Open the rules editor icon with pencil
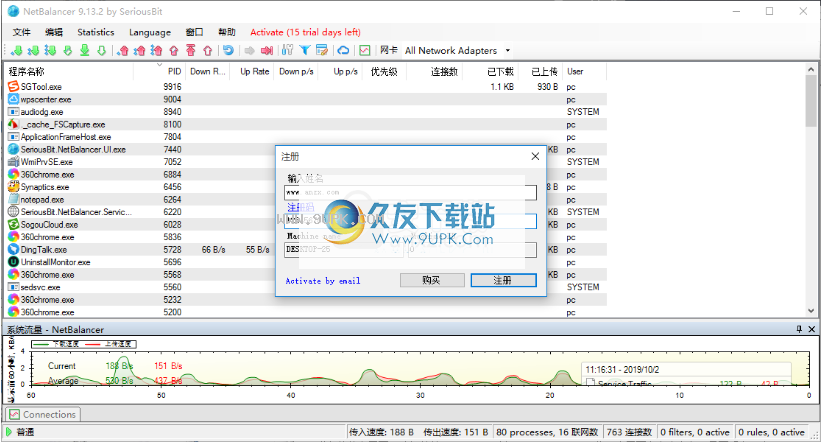 322,51
